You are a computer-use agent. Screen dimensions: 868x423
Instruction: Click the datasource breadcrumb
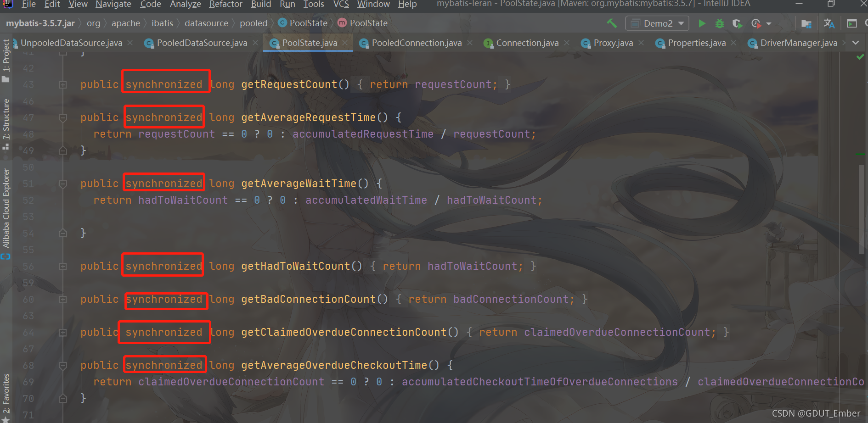[x=206, y=23]
